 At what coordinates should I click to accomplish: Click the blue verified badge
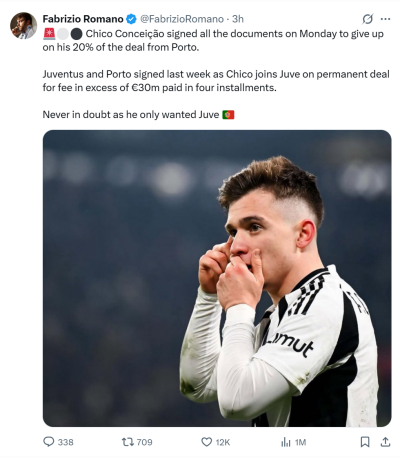click(x=131, y=19)
